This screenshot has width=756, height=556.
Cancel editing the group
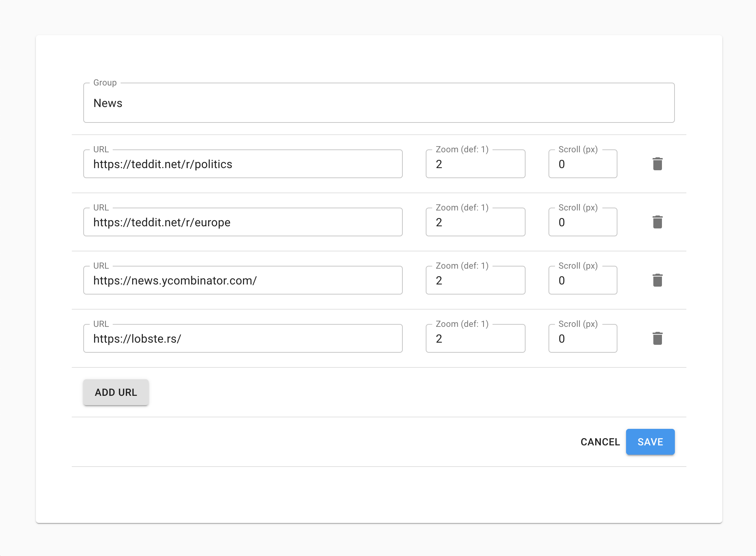[x=600, y=442]
